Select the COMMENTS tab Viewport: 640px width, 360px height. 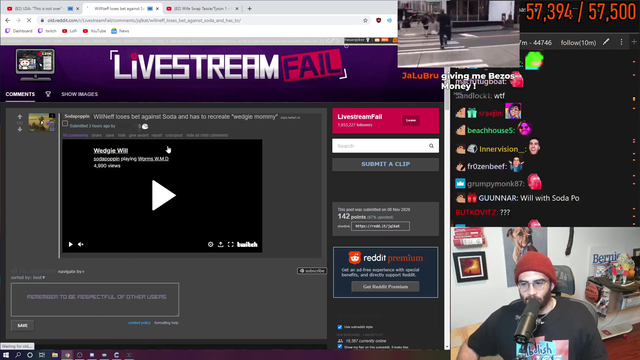[x=20, y=94]
